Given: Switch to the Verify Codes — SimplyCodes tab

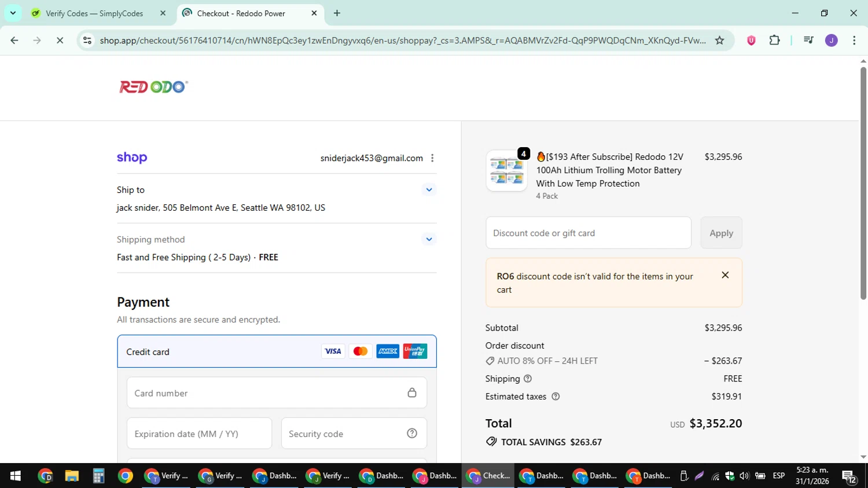Looking at the screenshot, I should tap(95, 13).
